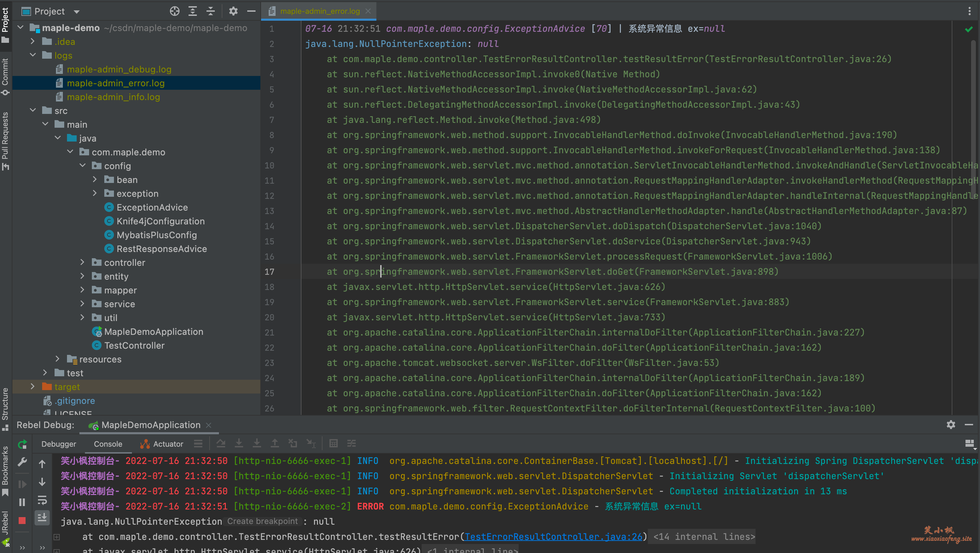Open debugger settings with the wrench icon
The width and height of the screenshot is (980, 553).
[22, 461]
